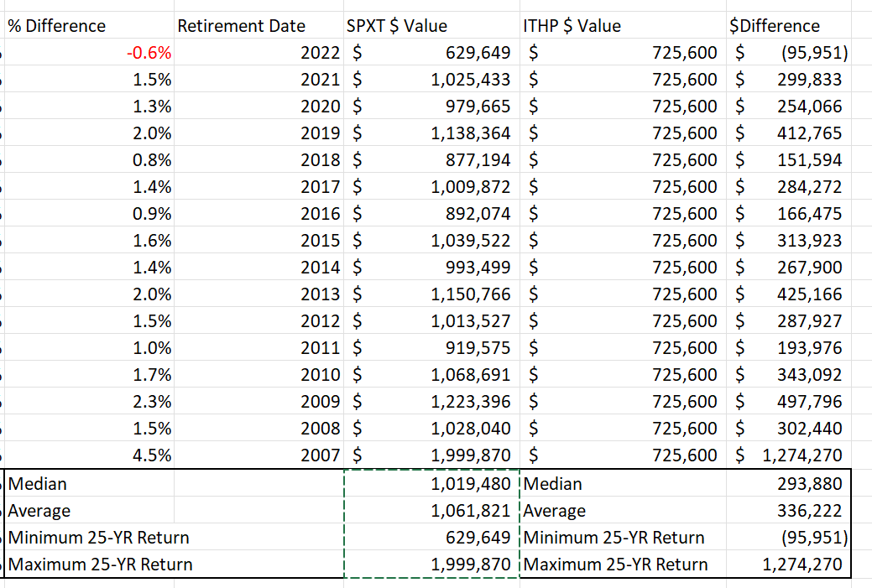Select difference value 267,900

[x=789, y=267]
